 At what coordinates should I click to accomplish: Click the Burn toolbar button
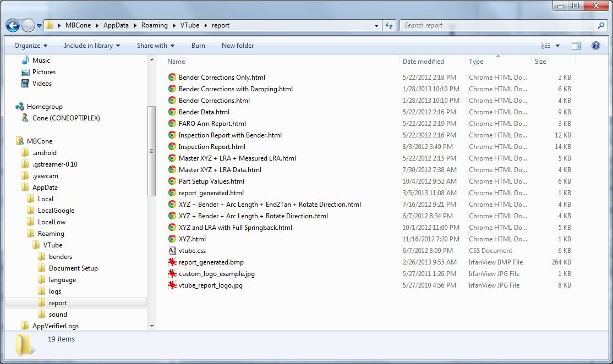198,46
